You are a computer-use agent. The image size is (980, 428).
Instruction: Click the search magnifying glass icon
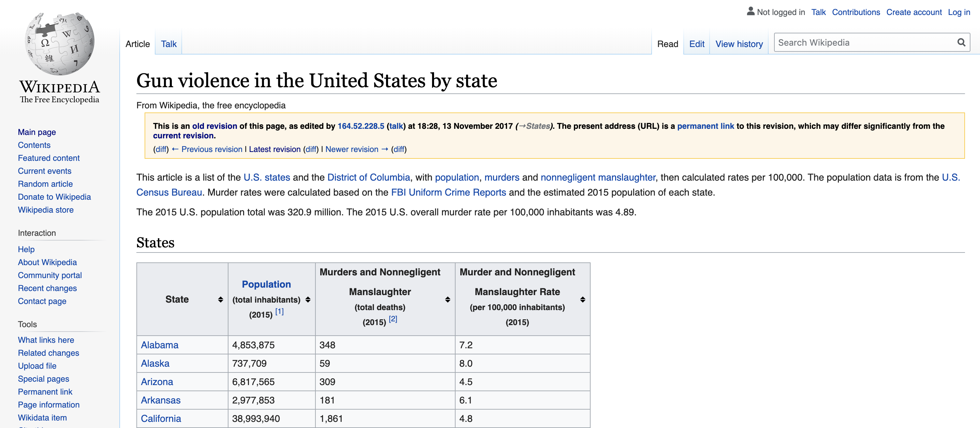pyautogui.click(x=961, y=43)
